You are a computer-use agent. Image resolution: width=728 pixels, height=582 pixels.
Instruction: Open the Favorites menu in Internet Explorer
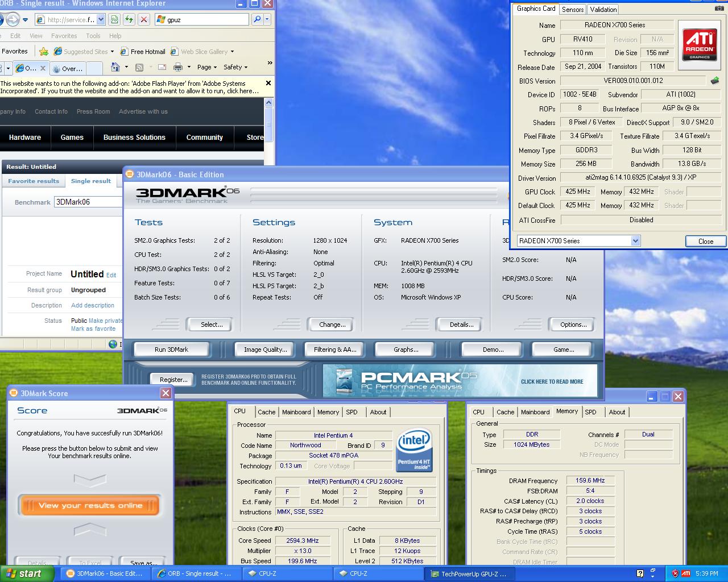(64, 35)
